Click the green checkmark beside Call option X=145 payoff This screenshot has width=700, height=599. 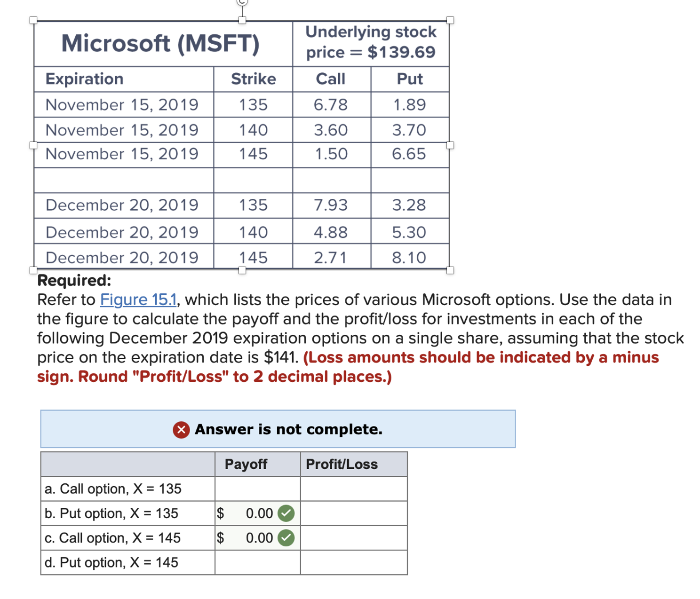tap(285, 537)
